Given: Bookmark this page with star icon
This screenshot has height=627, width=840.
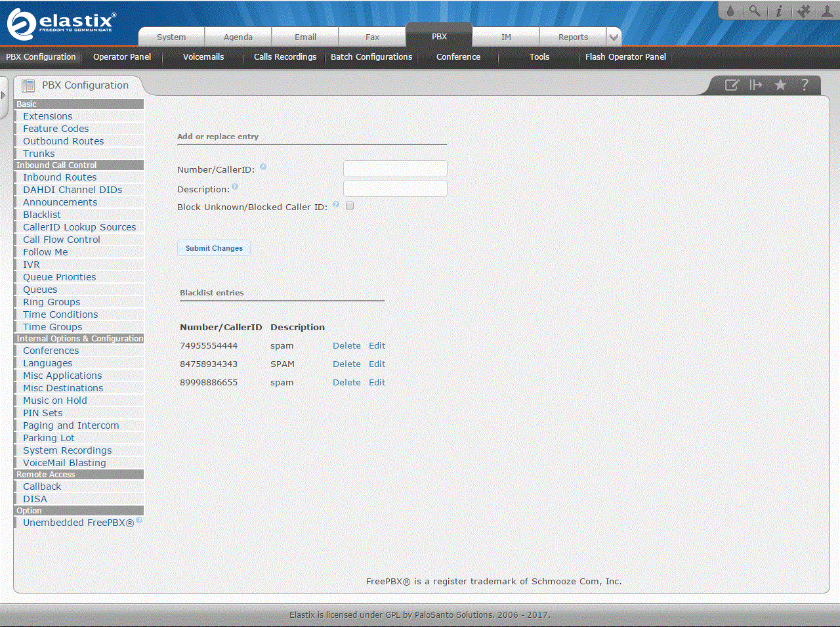Looking at the screenshot, I should pyautogui.click(x=780, y=85).
